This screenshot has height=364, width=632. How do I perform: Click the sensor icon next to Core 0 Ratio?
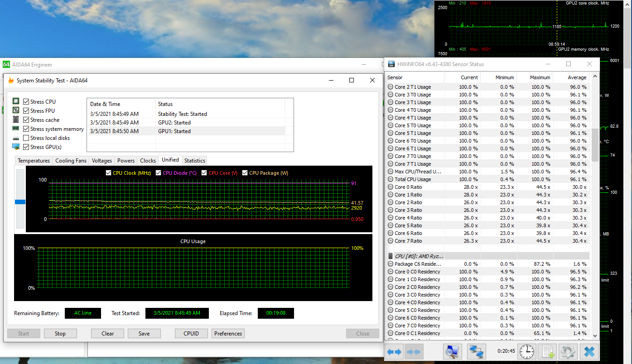[x=391, y=187]
